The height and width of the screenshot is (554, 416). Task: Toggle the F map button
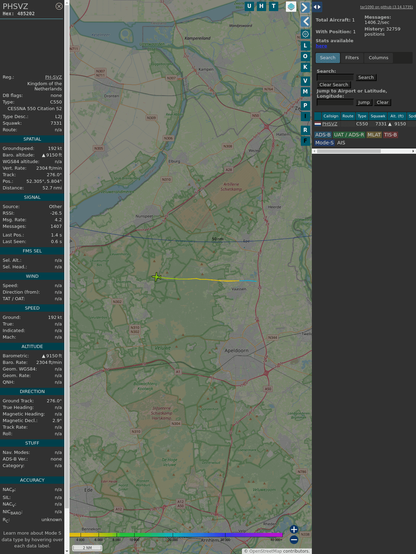305,141
